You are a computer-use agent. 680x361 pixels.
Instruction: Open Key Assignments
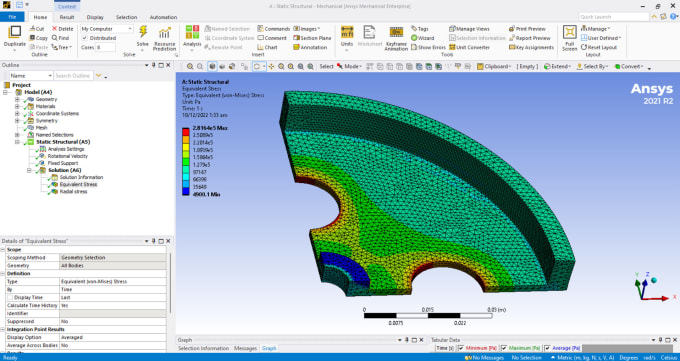pos(531,47)
